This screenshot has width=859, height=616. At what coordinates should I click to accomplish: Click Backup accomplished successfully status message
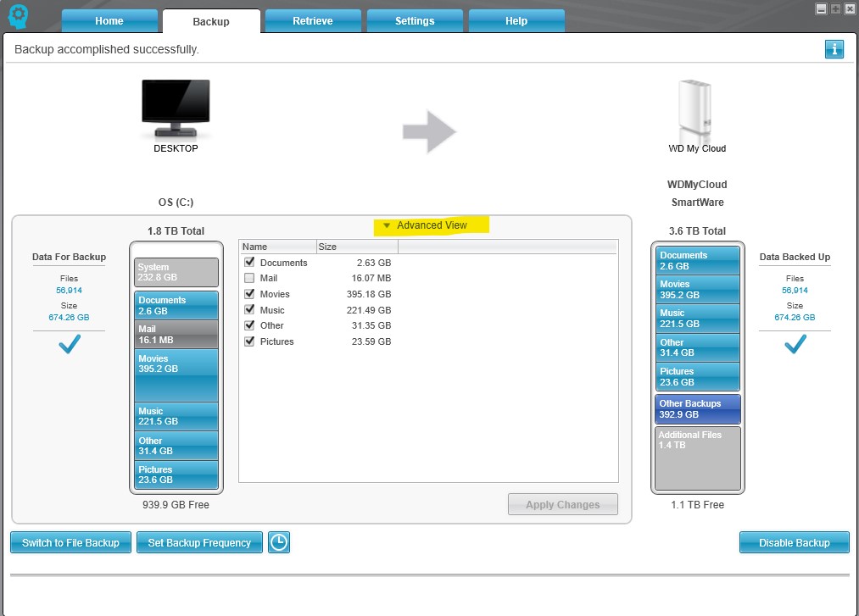(x=107, y=49)
